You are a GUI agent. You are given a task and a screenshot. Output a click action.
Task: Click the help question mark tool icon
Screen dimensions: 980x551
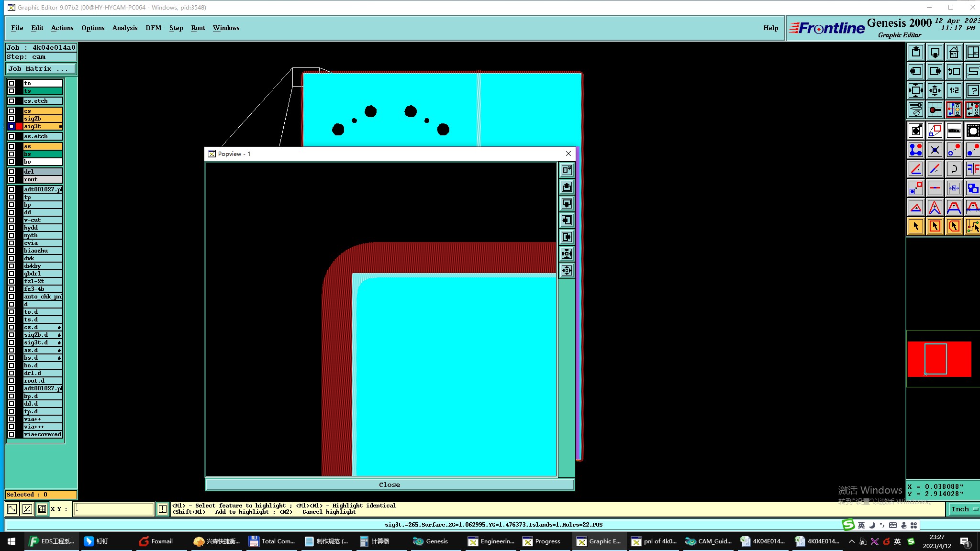tap(972, 90)
